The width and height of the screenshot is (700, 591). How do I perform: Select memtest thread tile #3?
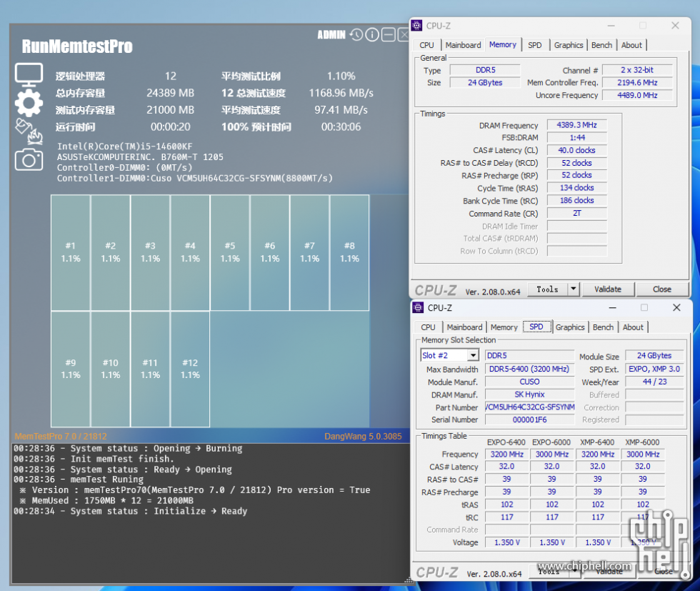pos(150,252)
